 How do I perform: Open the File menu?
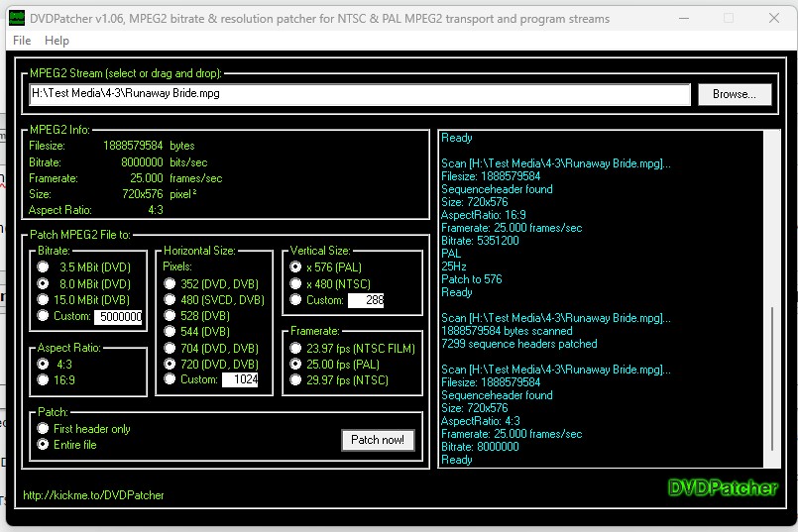click(22, 41)
